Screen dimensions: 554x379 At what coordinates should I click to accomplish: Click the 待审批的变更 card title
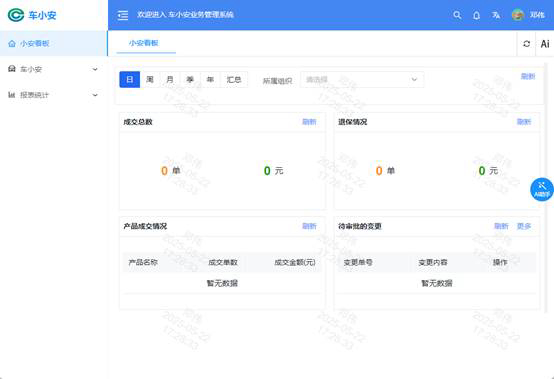point(360,226)
